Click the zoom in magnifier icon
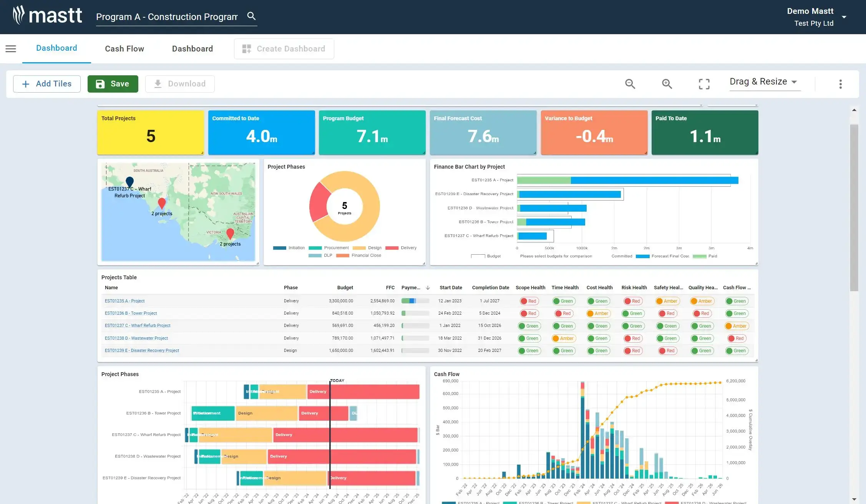Viewport: 866px width, 504px height. point(667,84)
